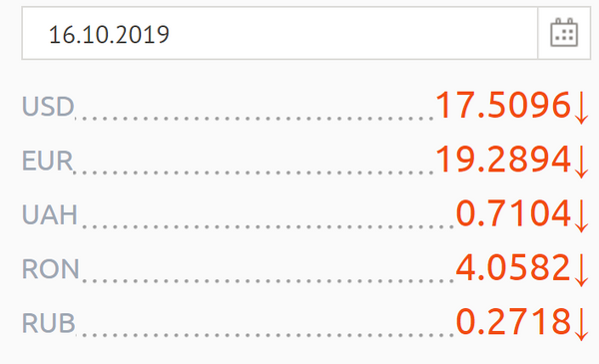
Task: Select the USD rate 17.5096
Action: (503, 105)
